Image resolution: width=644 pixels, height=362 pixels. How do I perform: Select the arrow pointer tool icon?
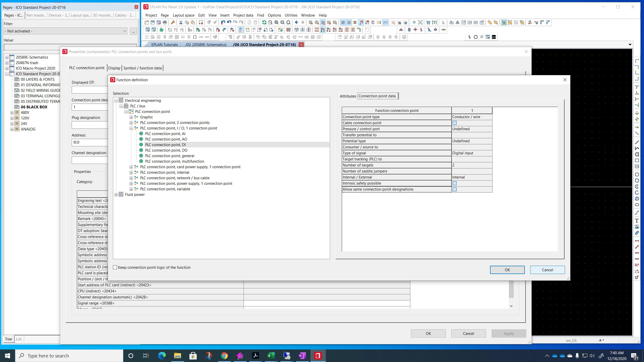pos(444,23)
